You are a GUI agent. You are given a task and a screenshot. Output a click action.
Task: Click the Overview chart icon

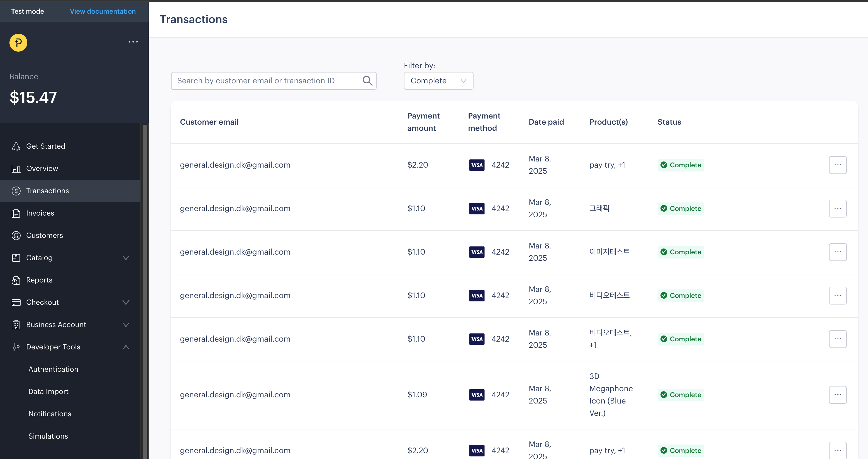16,168
